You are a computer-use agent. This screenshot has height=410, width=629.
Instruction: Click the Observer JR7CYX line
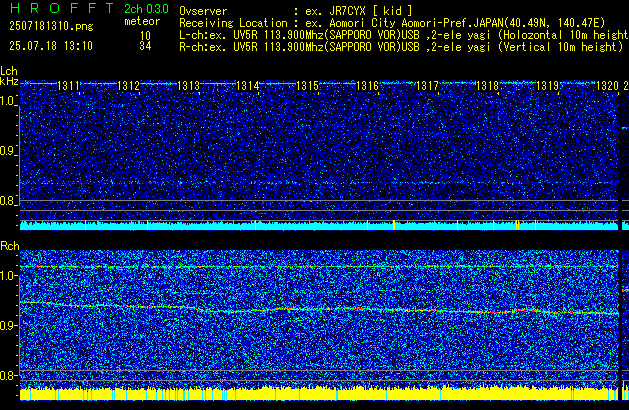296,11
